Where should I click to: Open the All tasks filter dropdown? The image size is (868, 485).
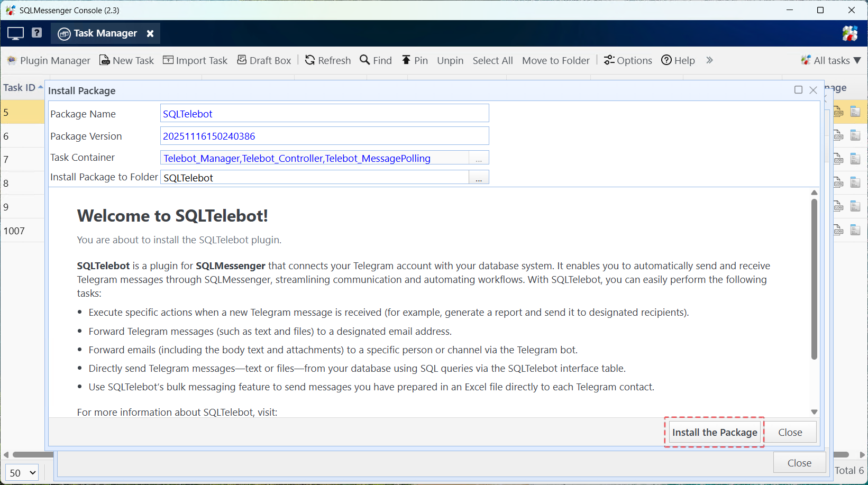(830, 60)
